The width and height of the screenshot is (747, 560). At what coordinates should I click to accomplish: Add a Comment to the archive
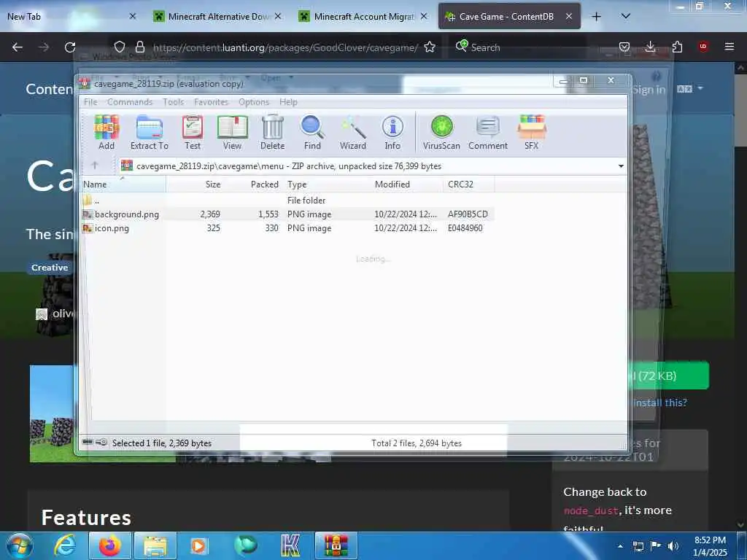click(x=488, y=133)
